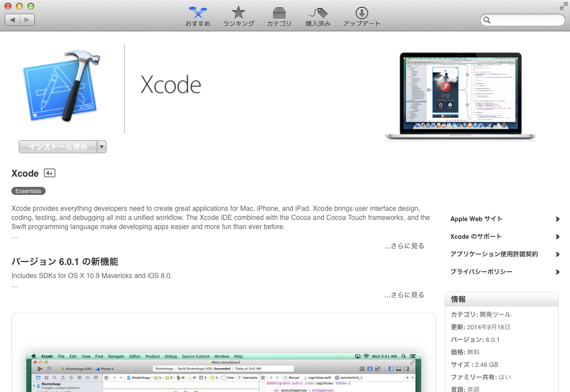Click the バージョン 6.0.1 の新機能 heading

pyautogui.click(x=65, y=262)
